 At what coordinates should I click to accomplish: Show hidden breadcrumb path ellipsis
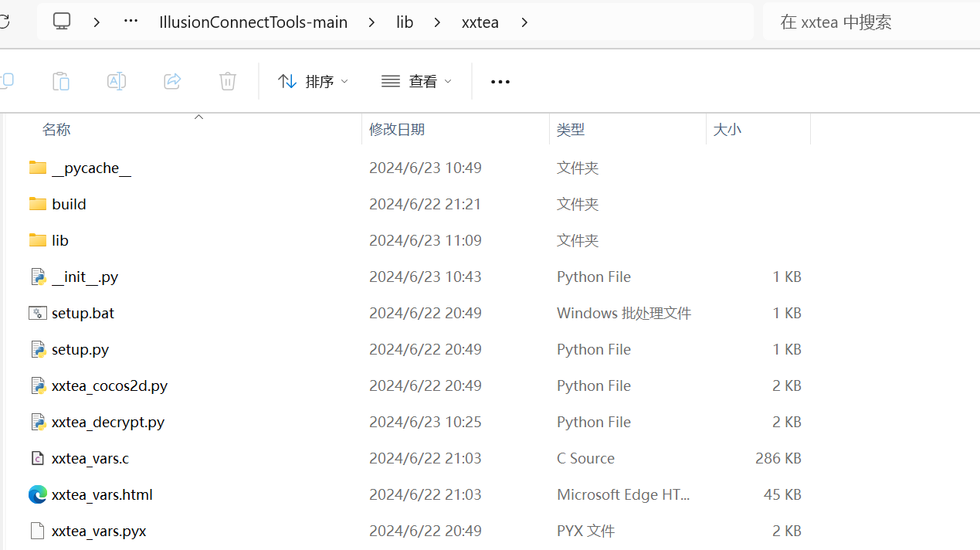131,22
